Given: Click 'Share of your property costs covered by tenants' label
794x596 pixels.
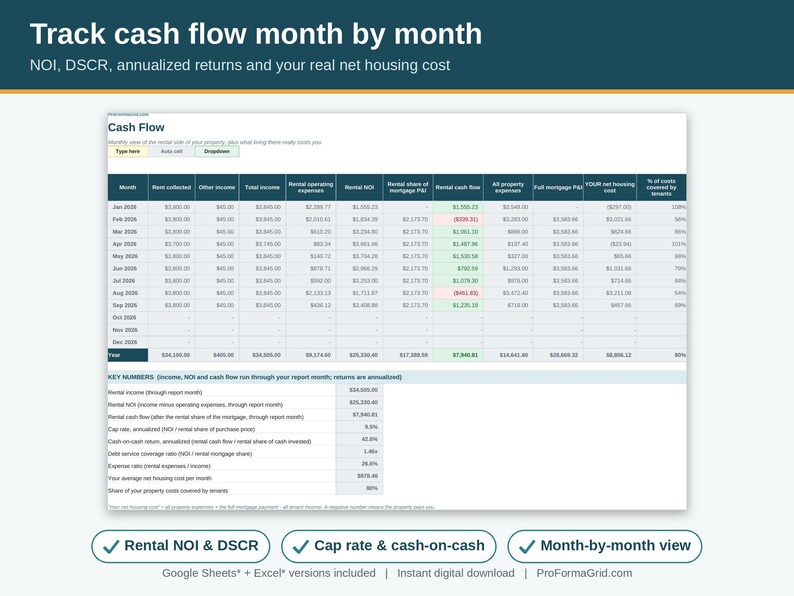Looking at the screenshot, I should (168, 491).
